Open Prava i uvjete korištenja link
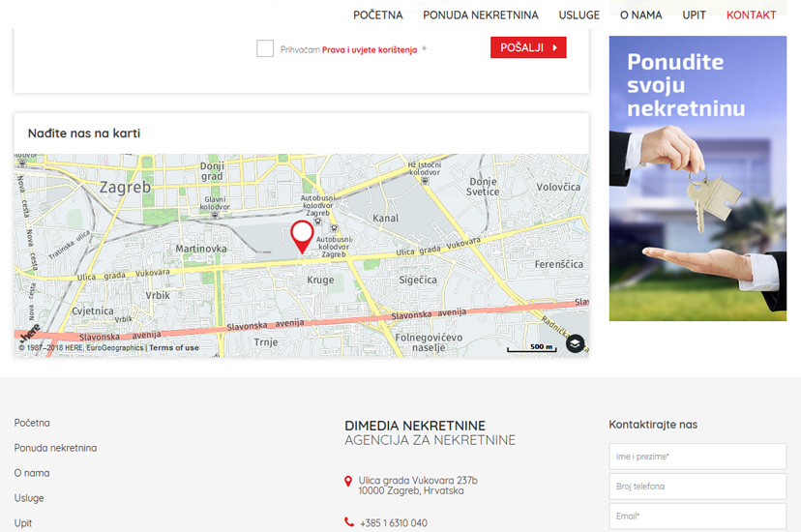The image size is (801, 532). click(x=370, y=49)
